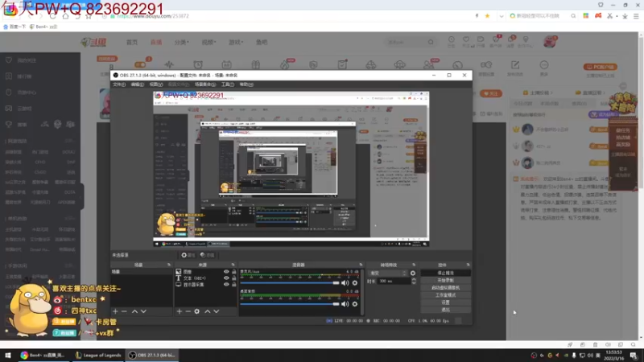Move scene down in the Scenes panel
This screenshot has width=644, height=362.
coord(143,311)
